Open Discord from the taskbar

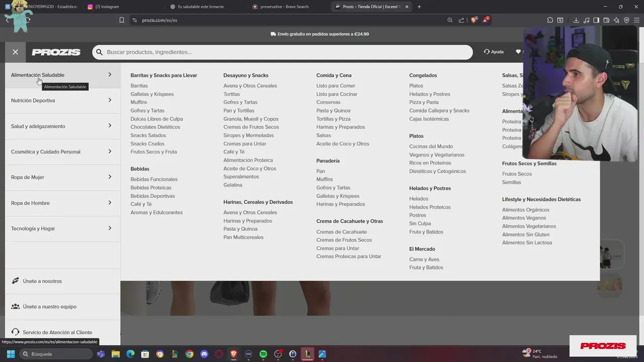tap(204, 354)
